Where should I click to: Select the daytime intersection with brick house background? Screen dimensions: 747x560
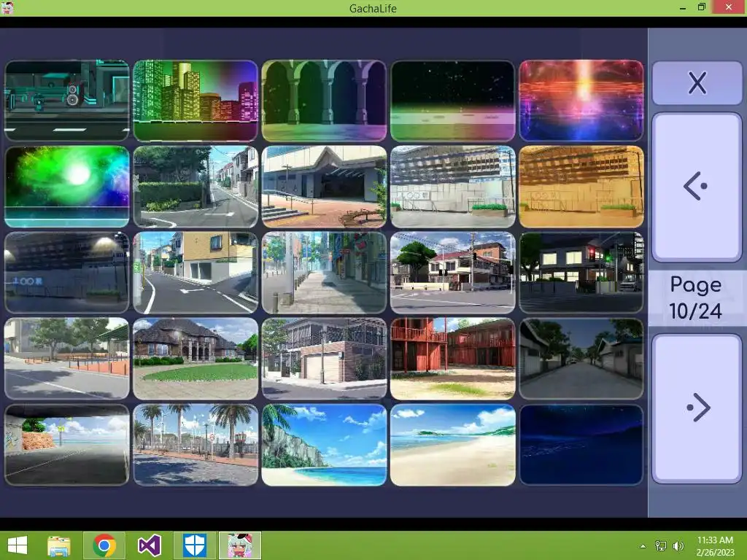(452, 273)
